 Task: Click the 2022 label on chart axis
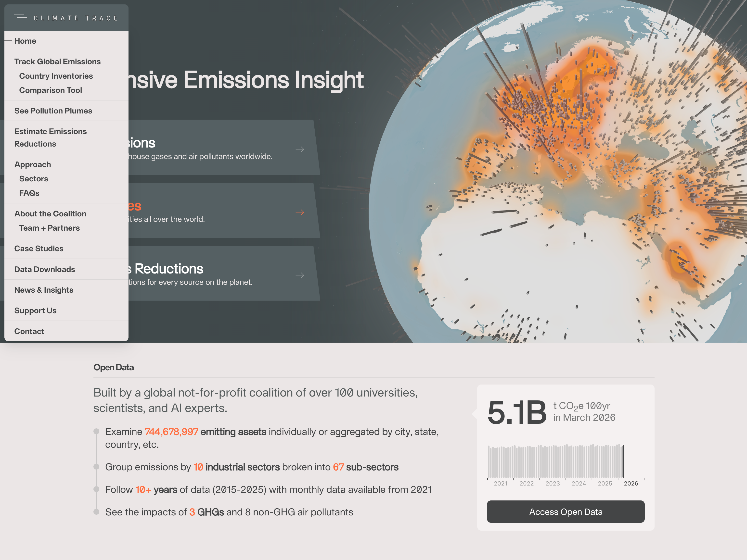click(527, 483)
